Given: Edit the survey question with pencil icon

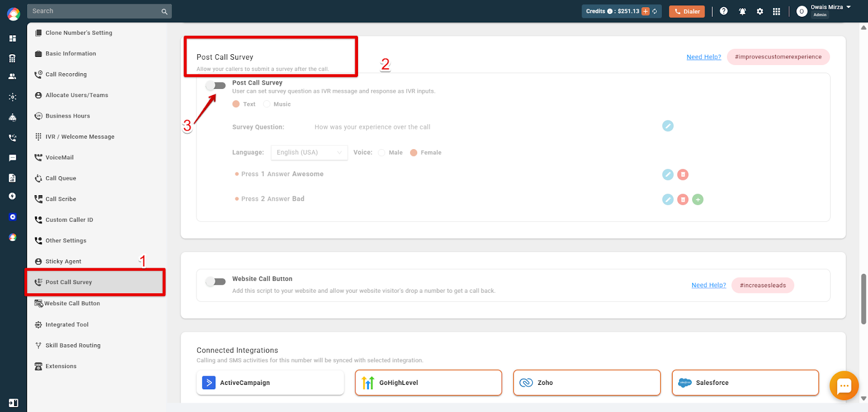Looking at the screenshot, I should tap(668, 126).
